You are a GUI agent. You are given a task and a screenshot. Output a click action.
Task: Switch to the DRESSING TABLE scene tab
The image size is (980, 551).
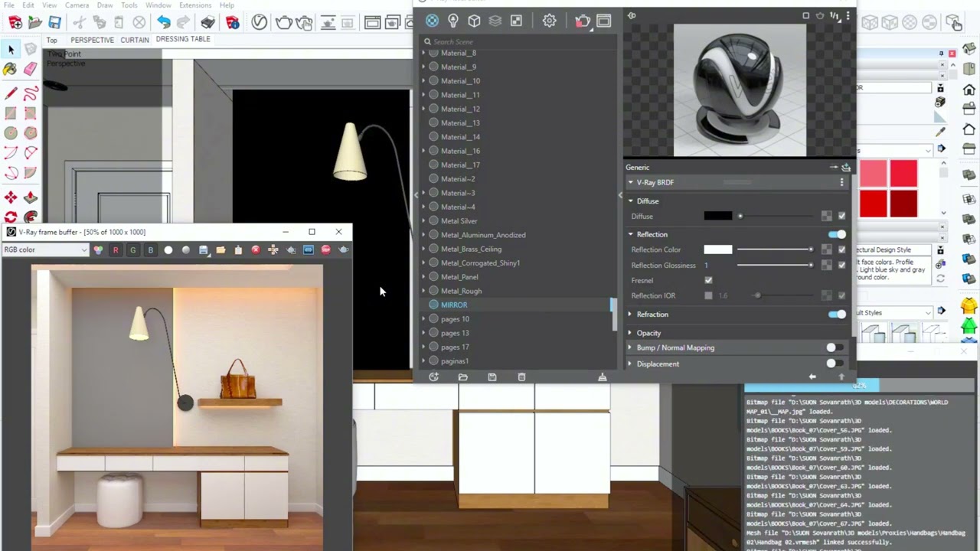(183, 39)
